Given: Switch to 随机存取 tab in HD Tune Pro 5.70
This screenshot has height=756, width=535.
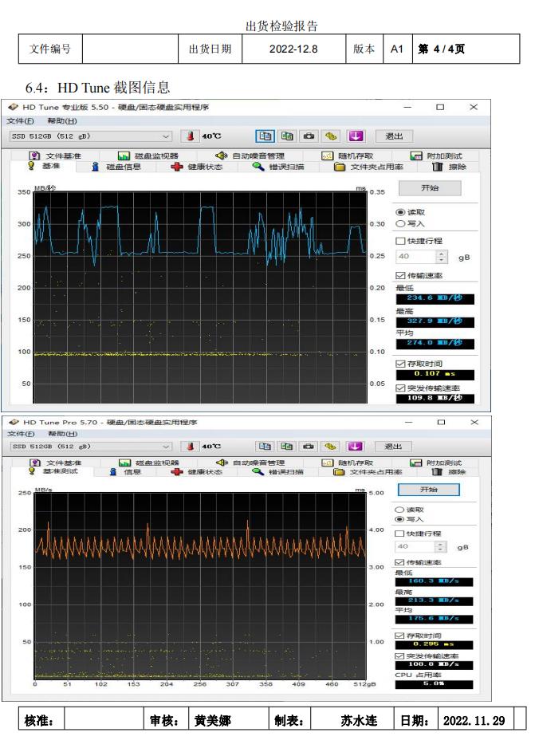Looking at the screenshot, I should (x=348, y=463).
